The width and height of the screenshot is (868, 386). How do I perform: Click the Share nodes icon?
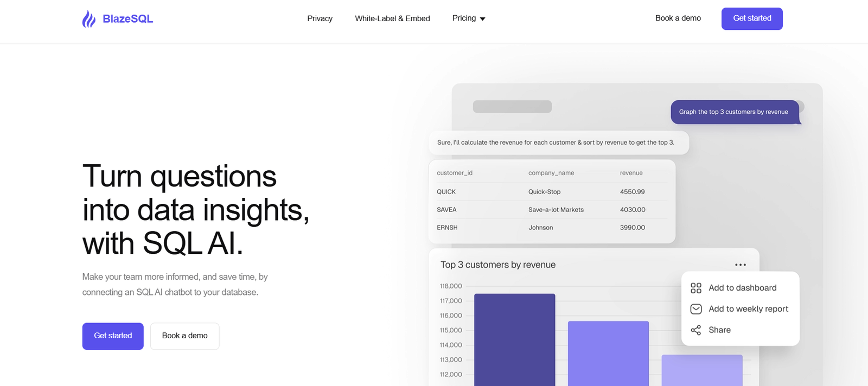696,330
